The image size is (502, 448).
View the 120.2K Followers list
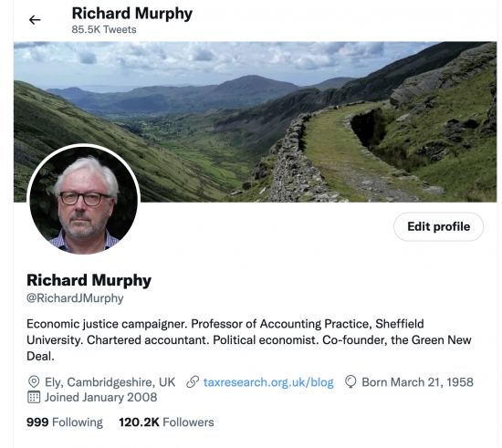click(x=166, y=422)
